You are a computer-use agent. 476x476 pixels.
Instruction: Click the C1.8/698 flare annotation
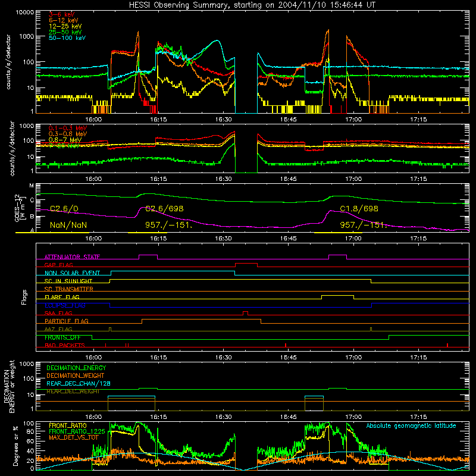359,209
